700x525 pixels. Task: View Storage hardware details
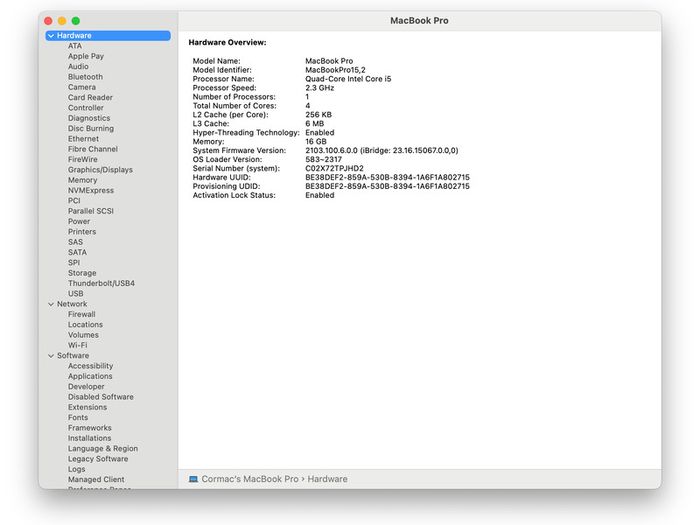[x=82, y=273]
